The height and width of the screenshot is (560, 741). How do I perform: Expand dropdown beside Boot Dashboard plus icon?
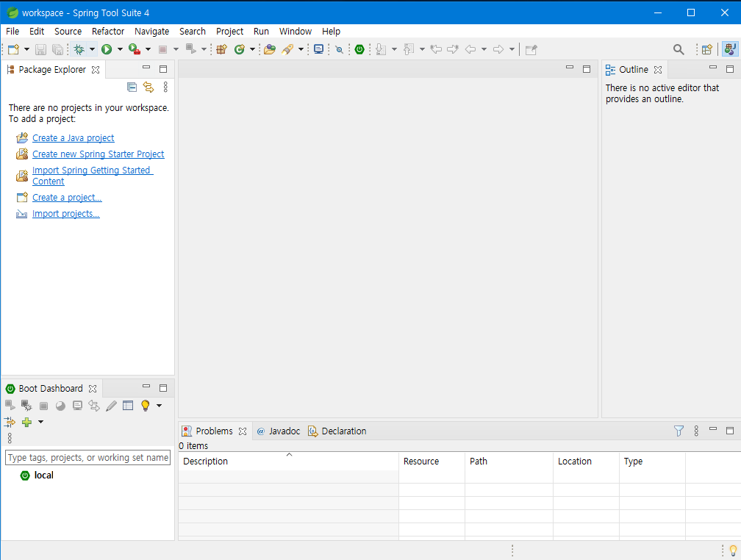[x=40, y=422]
